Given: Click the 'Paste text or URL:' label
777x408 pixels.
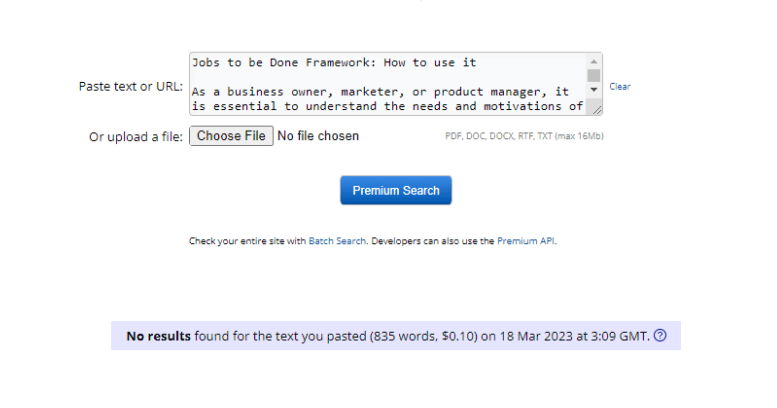Looking at the screenshot, I should pos(131,86).
